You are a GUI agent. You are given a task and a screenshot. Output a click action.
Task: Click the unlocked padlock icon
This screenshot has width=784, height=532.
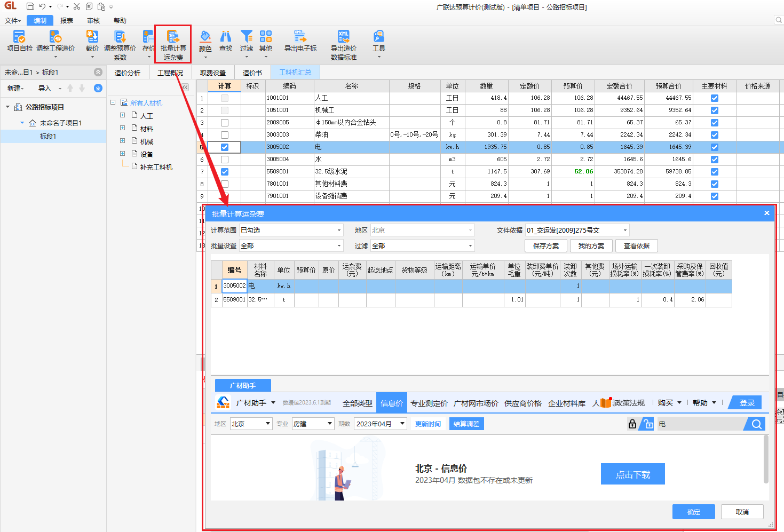click(x=648, y=424)
